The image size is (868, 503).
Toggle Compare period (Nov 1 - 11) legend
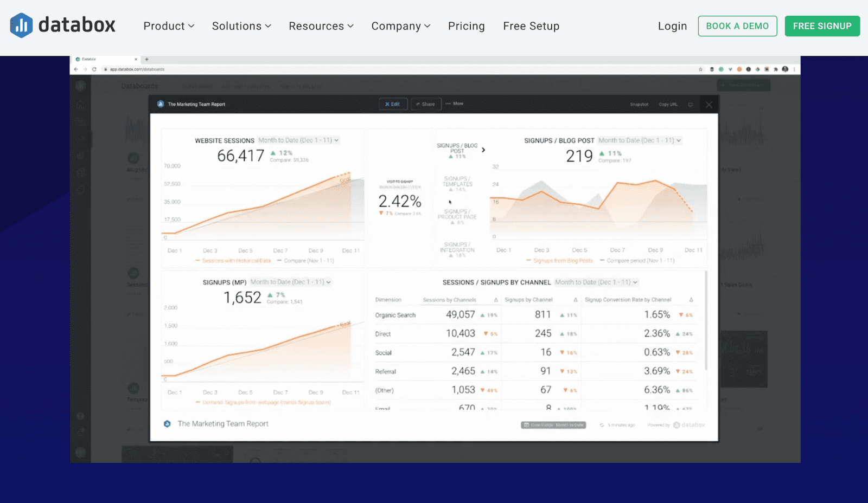[x=637, y=261]
